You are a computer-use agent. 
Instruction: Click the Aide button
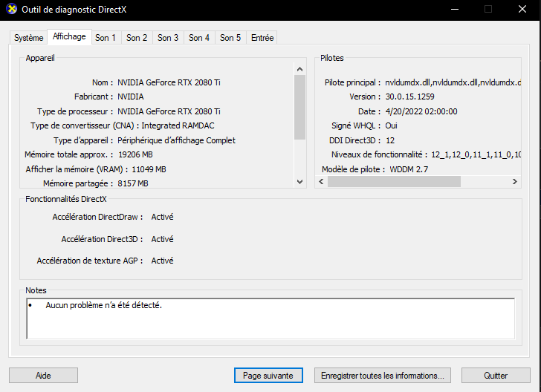pyautogui.click(x=43, y=376)
